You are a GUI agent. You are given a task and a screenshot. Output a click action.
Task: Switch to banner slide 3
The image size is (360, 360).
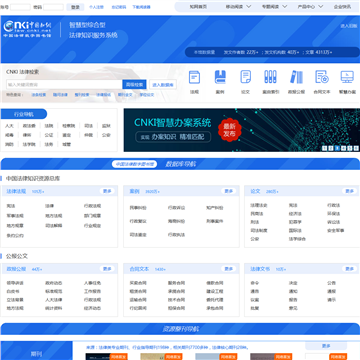click(337, 148)
